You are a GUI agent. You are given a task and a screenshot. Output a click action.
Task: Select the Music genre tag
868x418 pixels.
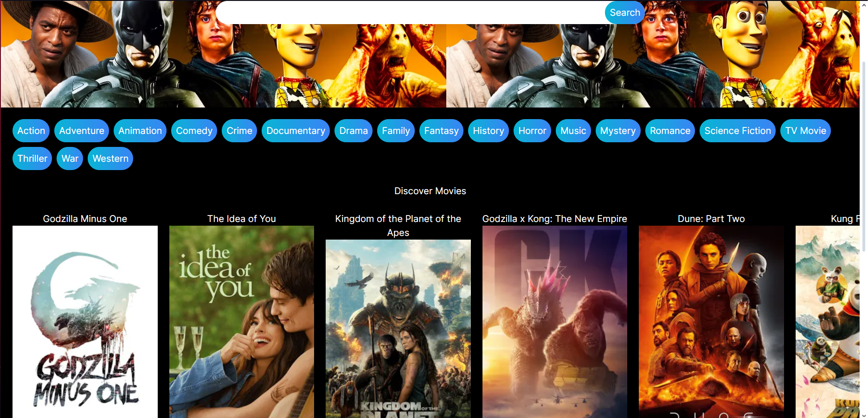coord(573,131)
